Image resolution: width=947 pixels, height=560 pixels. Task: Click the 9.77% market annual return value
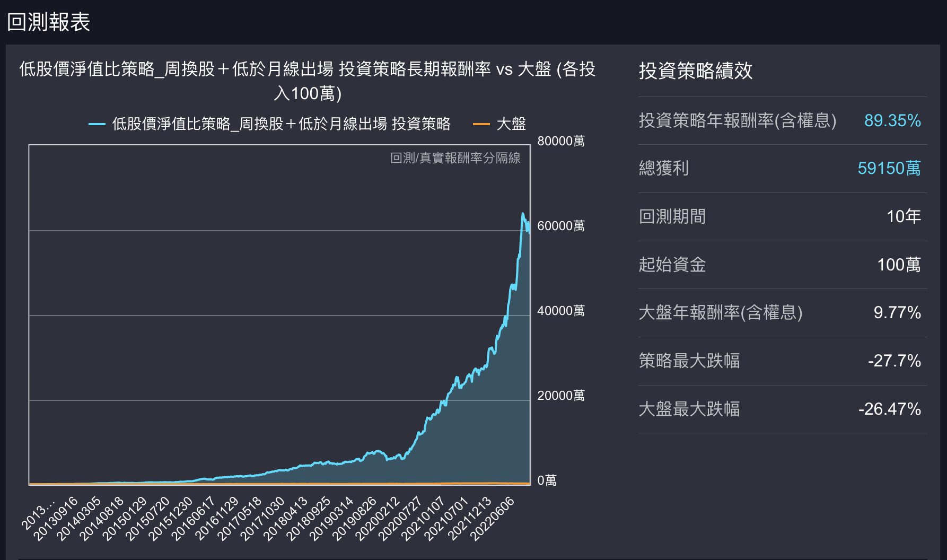(897, 312)
